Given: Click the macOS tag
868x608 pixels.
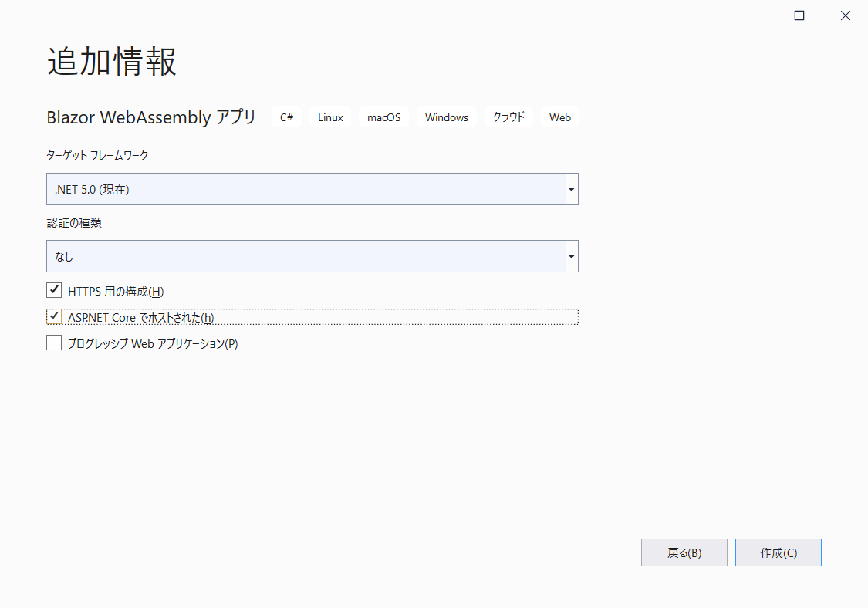Looking at the screenshot, I should (x=384, y=117).
